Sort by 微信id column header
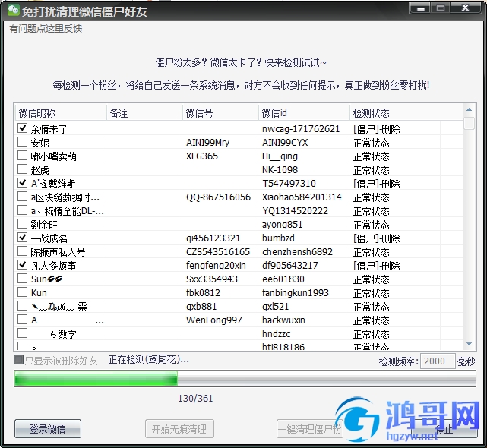The image size is (487, 448). tap(304, 113)
